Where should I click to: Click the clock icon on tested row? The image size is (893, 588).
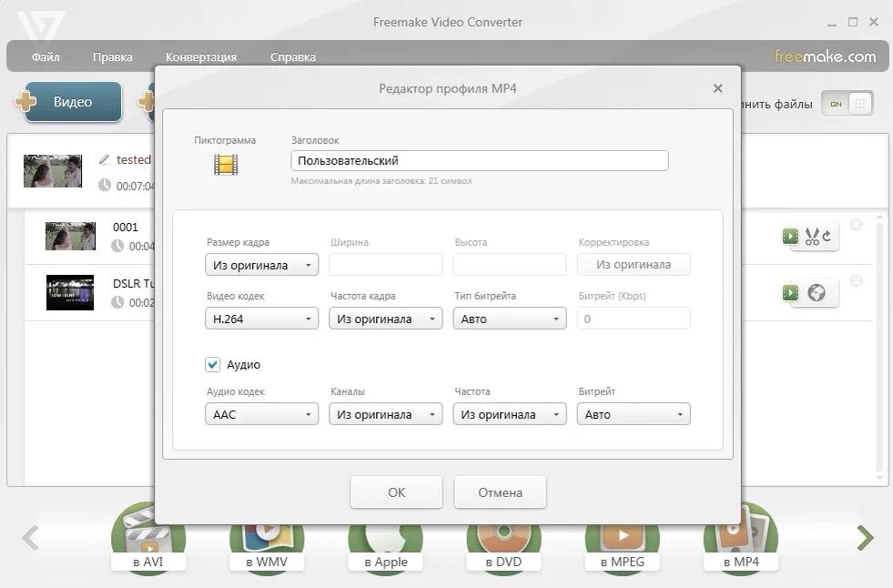pyautogui.click(x=104, y=185)
